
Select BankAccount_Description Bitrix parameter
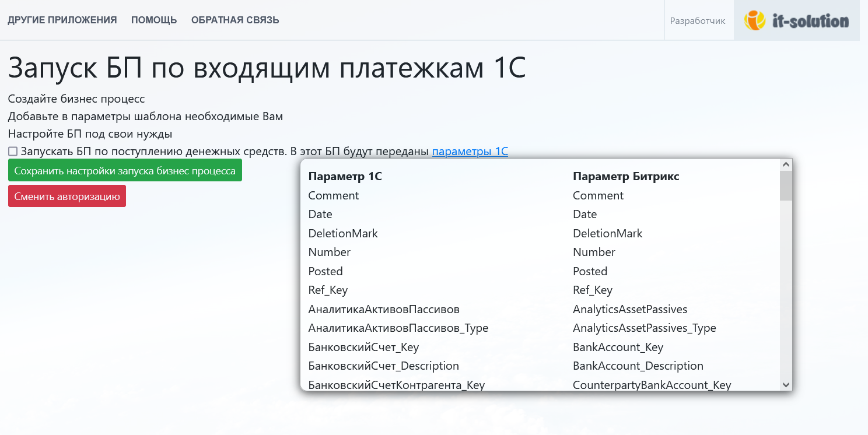click(x=638, y=366)
